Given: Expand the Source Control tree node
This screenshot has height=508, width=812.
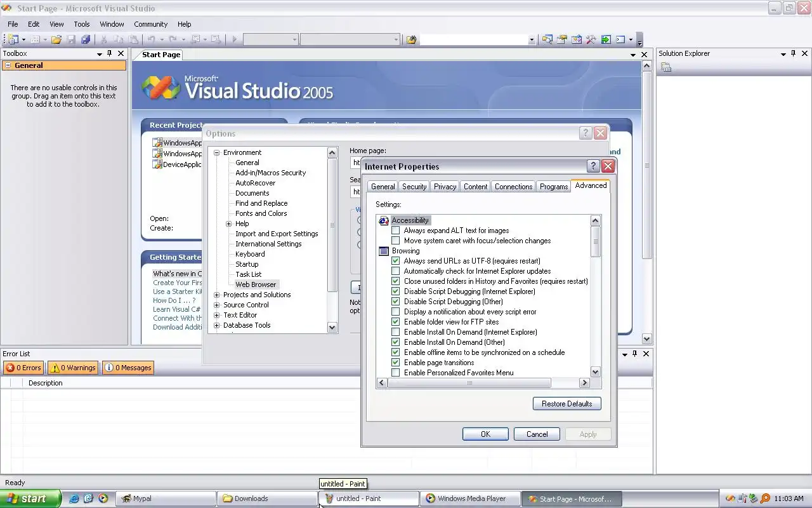Looking at the screenshot, I should coord(216,305).
